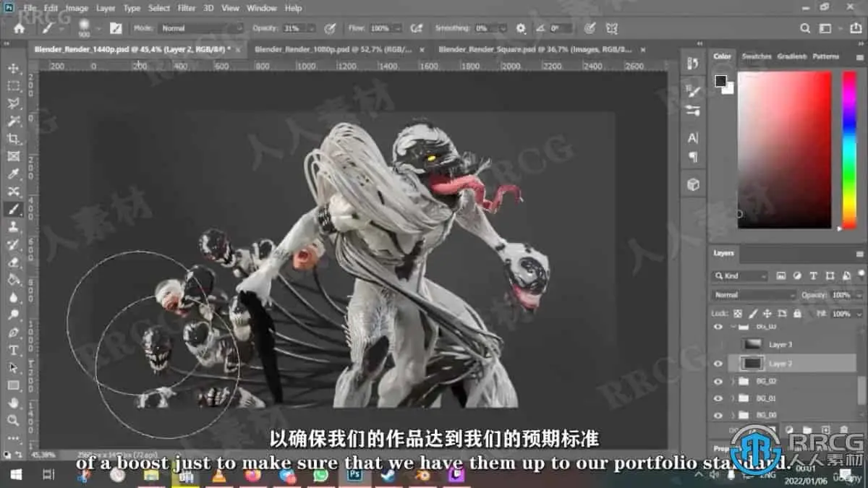
Task: Select the Lasso tool
Action: point(14,103)
